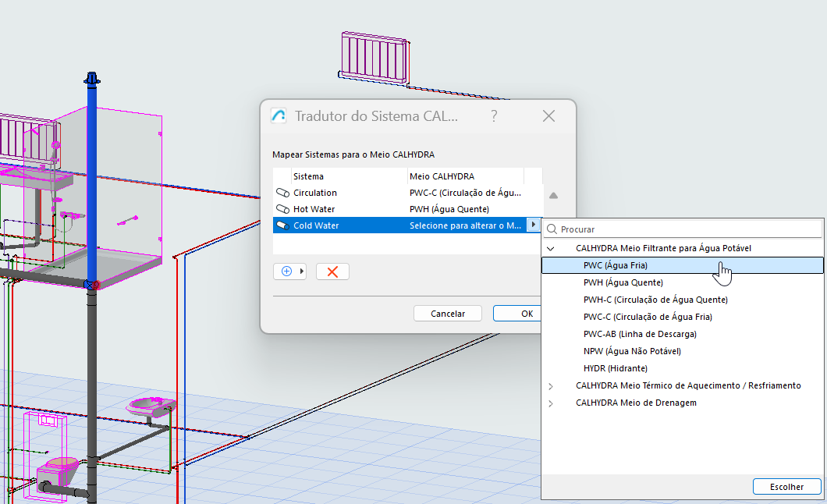Click the pipe icon beside Circulation
Viewport: 827px width, 504px height.
[x=282, y=193]
